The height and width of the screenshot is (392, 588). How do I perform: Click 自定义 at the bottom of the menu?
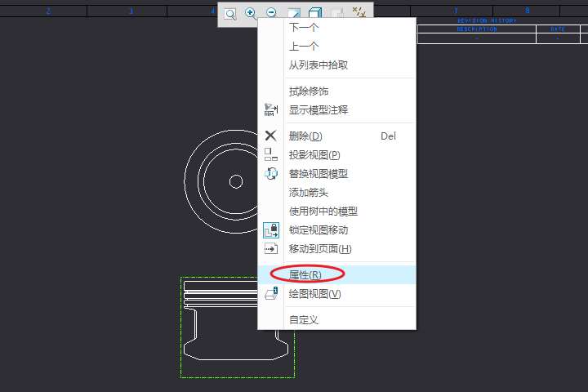(336, 320)
